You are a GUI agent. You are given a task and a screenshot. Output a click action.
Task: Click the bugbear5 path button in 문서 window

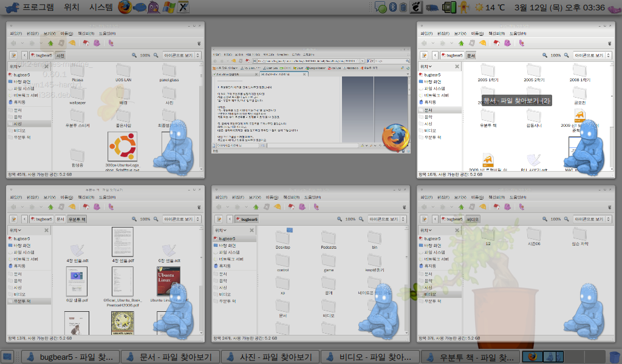[x=452, y=55]
